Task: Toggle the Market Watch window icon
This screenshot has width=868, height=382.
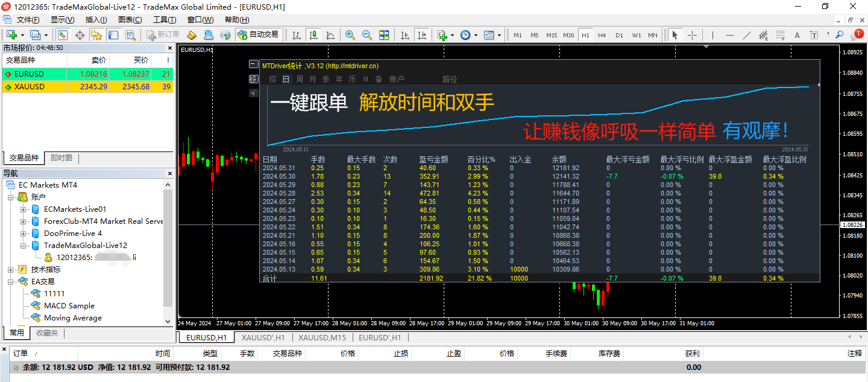Action: pyautogui.click(x=62, y=35)
